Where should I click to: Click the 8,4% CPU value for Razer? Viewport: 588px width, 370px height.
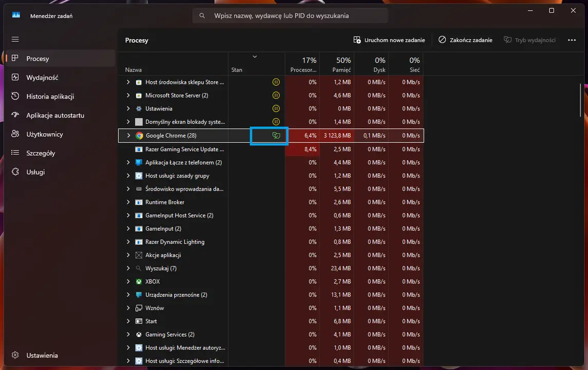311,150
